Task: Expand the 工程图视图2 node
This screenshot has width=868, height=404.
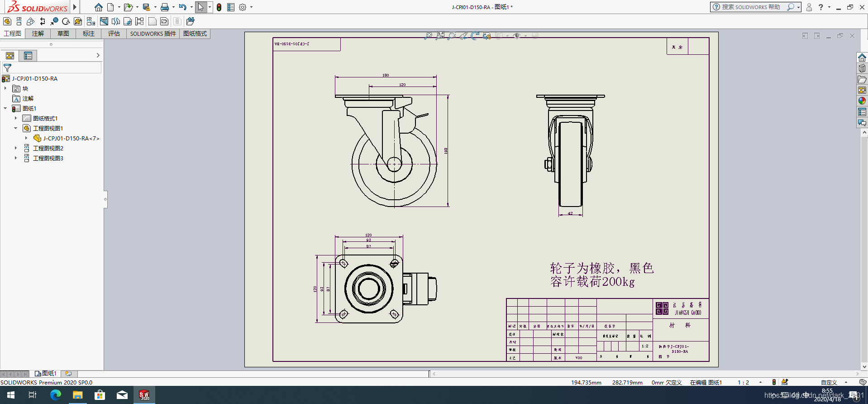Action: [15, 148]
